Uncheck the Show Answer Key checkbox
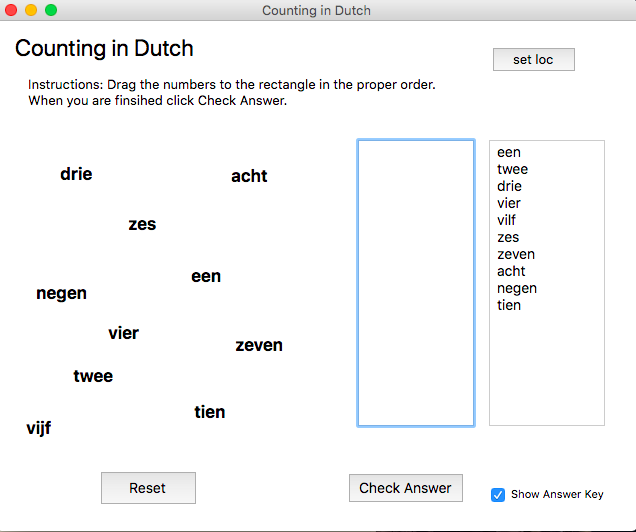Viewport: 636px width, 532px height. [x=498, y=494]
